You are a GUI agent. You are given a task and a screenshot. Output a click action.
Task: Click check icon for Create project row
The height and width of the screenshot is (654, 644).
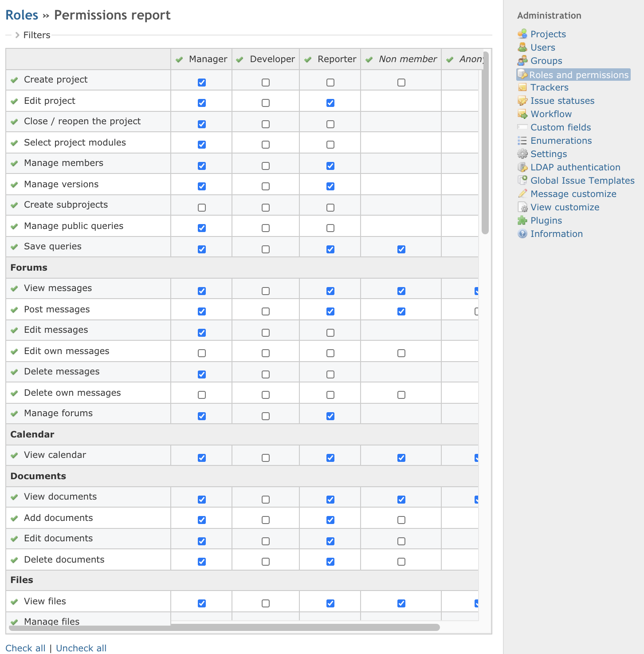pos(14,80)
